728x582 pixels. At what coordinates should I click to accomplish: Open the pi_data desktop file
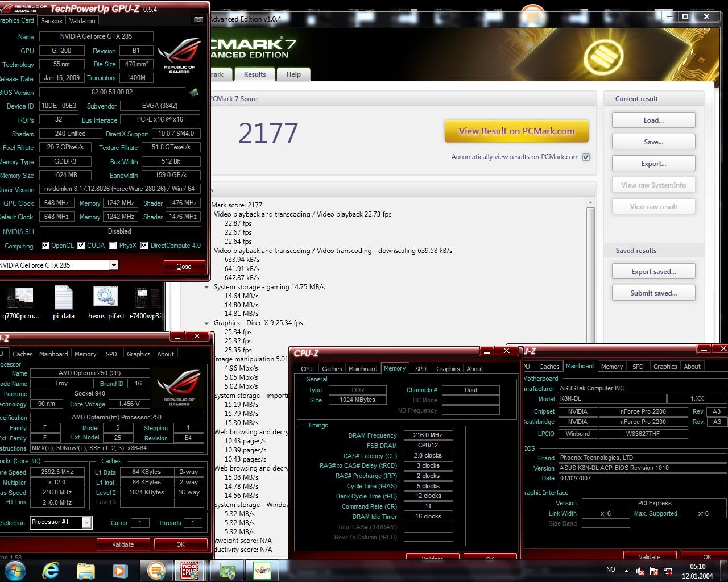[64, 304]
